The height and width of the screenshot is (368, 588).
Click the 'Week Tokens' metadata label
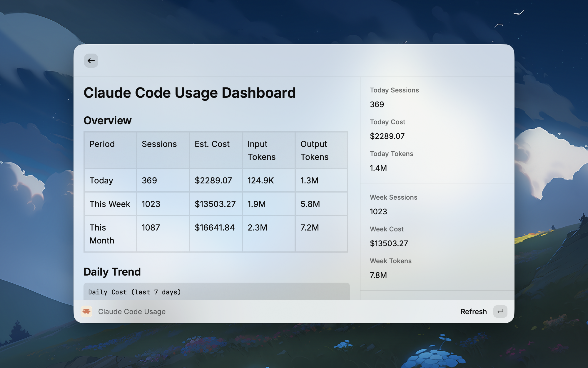(390, 261)
